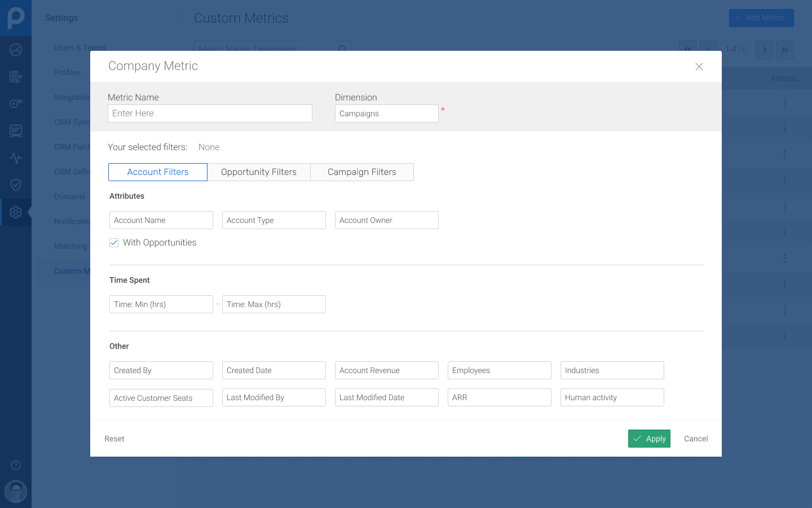
Task: Close the Company Metric dialog
Action: click(699, 67)
